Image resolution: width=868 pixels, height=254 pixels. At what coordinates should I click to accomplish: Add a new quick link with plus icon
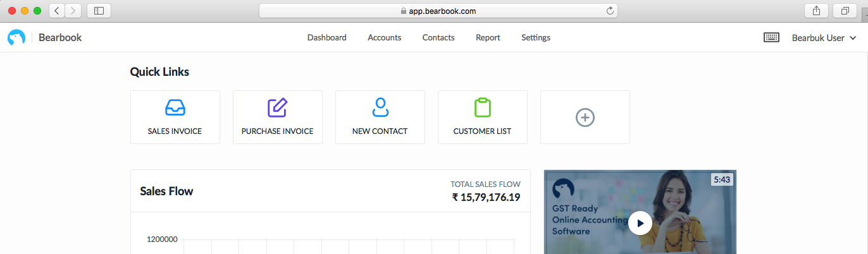point(585,118)
